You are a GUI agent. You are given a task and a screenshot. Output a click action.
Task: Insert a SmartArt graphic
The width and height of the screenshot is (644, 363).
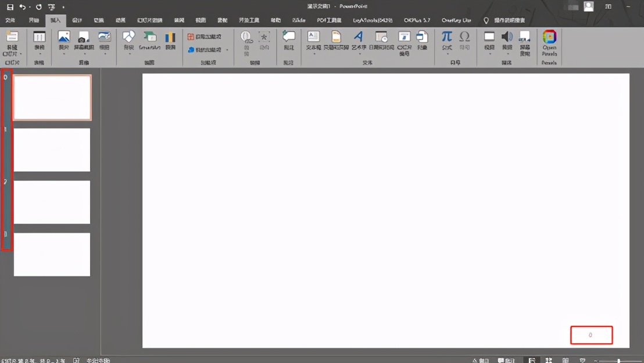(149, 41)
